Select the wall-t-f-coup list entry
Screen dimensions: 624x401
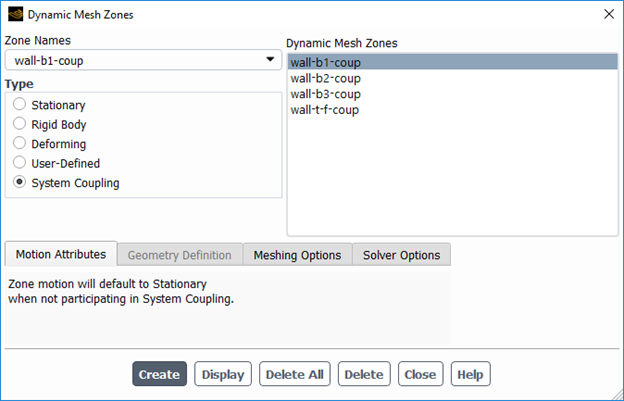click(x=324, y=110)
